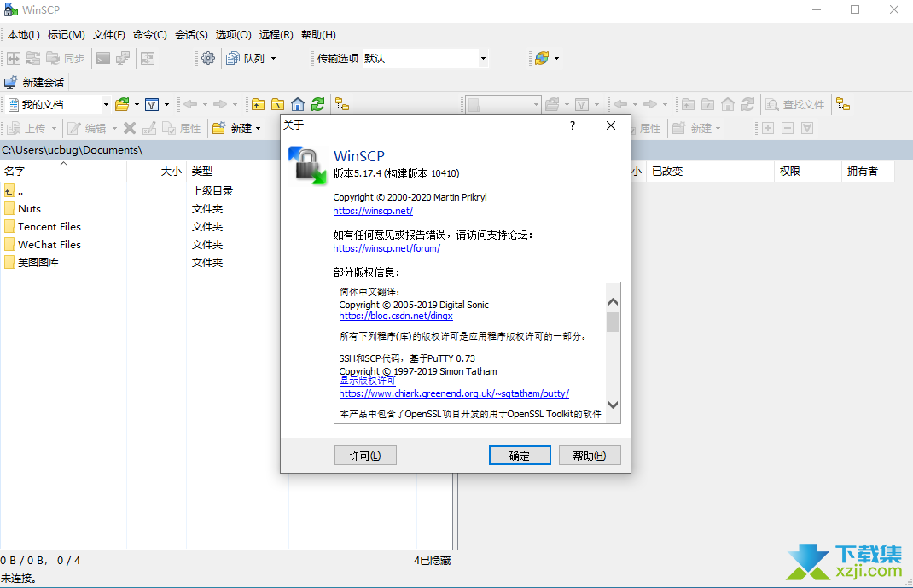Open the refresh-with-globe update icon
This screenshot has height=588, width=913.
pos(542,58)
